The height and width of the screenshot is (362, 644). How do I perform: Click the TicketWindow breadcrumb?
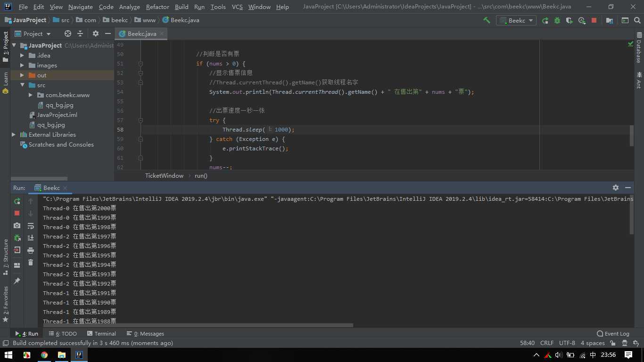coord(164,175)
